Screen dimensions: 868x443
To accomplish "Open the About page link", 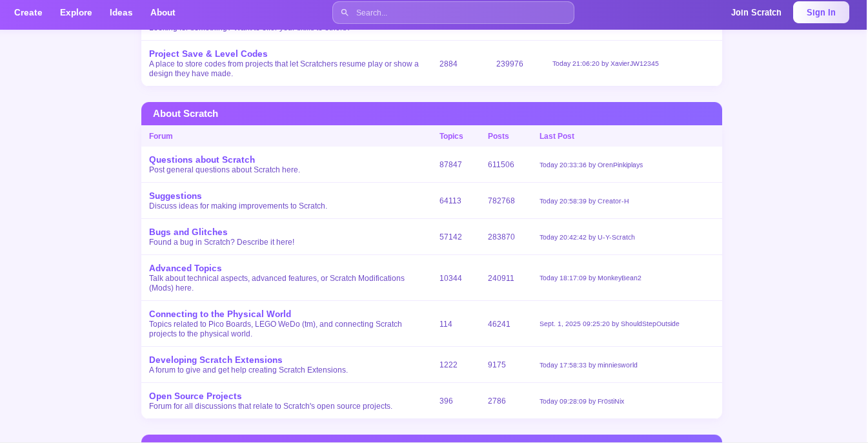I will point(163,12).
